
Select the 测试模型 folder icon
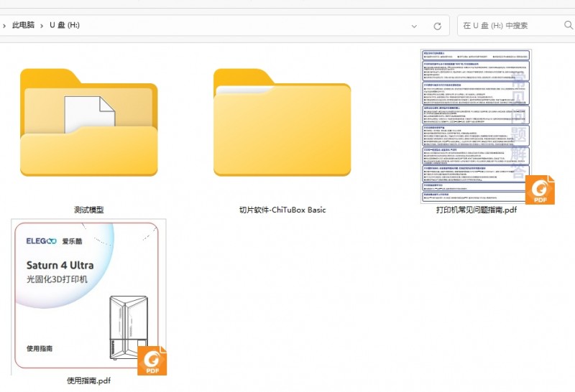88,122
